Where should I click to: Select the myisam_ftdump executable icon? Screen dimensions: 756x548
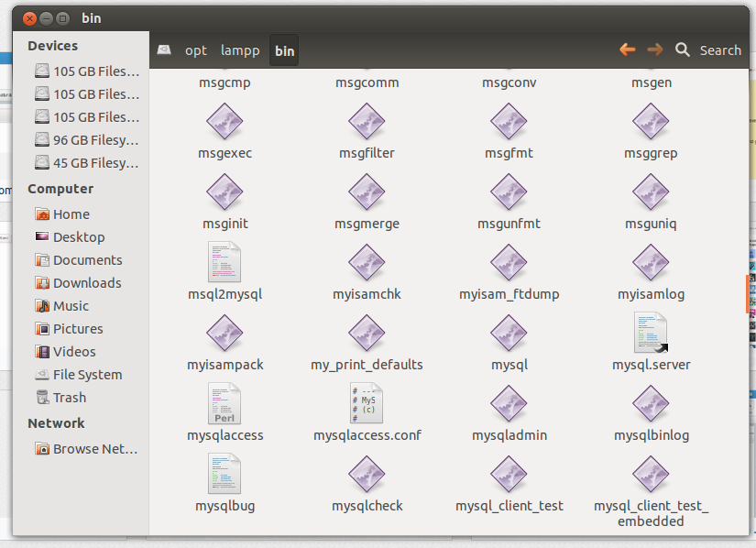[x=509, y=262]
